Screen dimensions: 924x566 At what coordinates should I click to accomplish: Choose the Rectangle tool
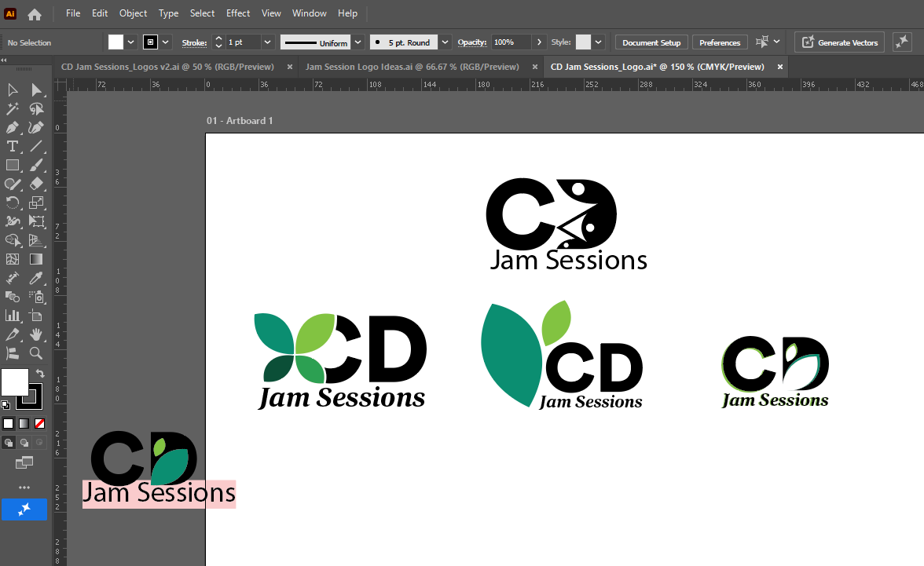pyautogui.click(x=12, y=166)
